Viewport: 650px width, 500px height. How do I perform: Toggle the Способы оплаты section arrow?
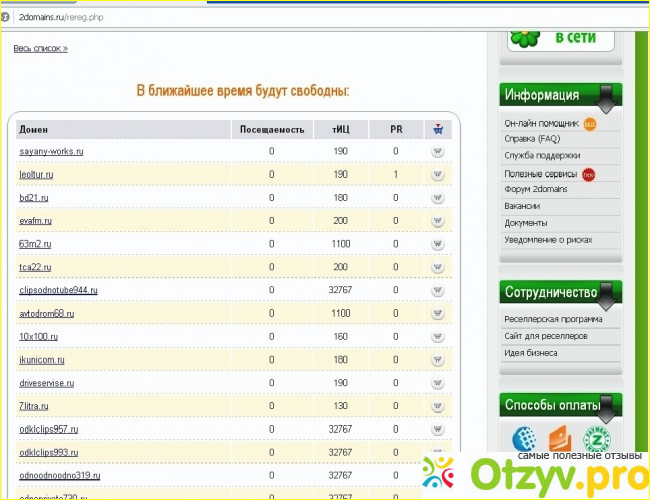pos(607,407)
